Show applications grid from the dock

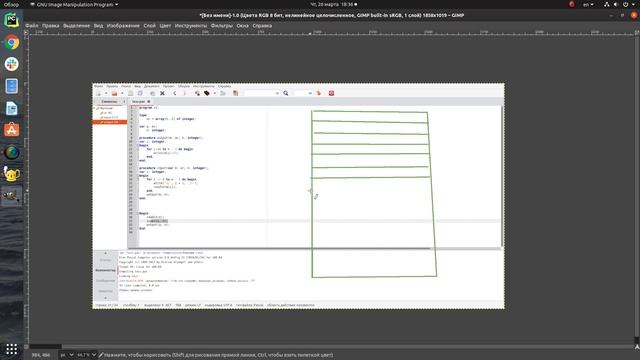click(11, 349)
